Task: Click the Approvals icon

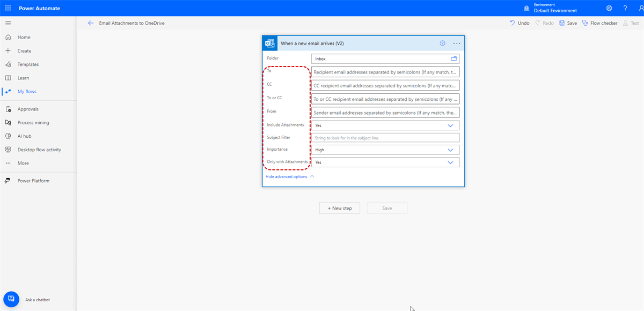Action: coord(8,109)
